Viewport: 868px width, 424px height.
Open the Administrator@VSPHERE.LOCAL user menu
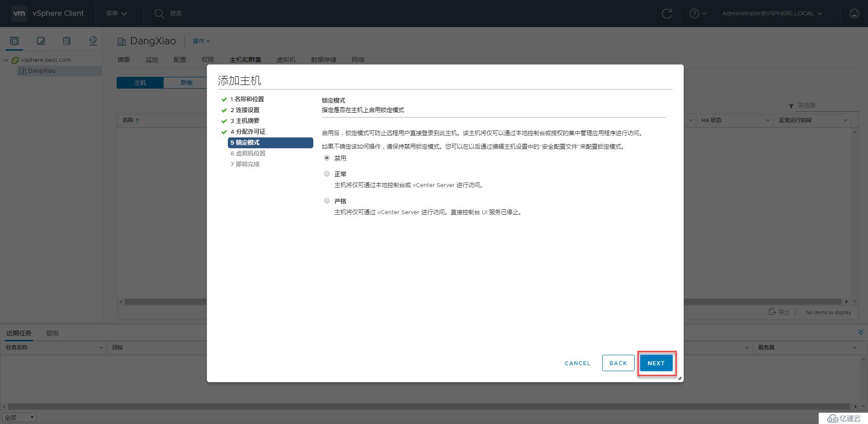(x=772, y=14)
